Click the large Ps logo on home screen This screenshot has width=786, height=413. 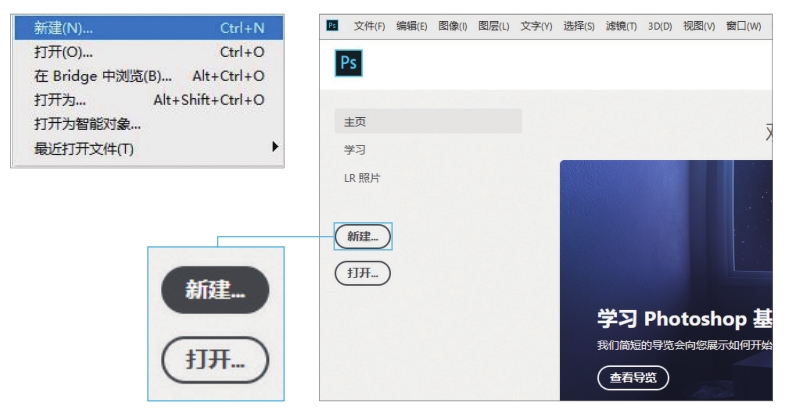(348, 63)
